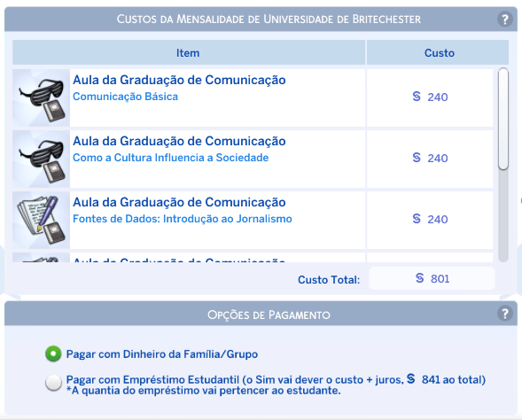Click notepad and pen icon for Jornalismo class
This screenshot has height=420, width=522.
(x=42, y=220)
